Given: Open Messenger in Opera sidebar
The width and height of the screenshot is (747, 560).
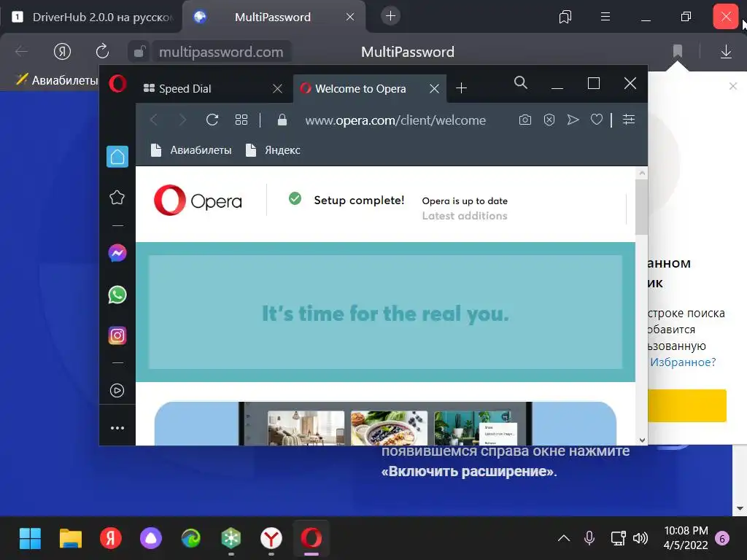Looking at the screenshot, I should 117,253.
